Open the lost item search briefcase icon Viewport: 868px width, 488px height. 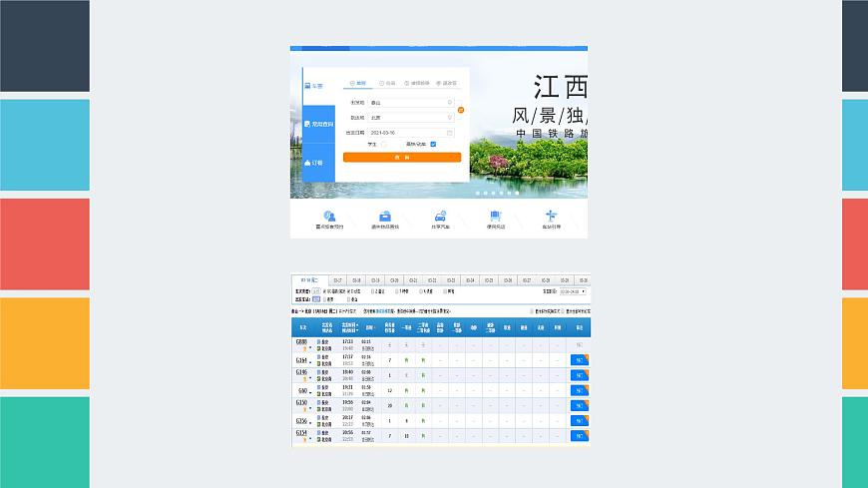point(385,216)
